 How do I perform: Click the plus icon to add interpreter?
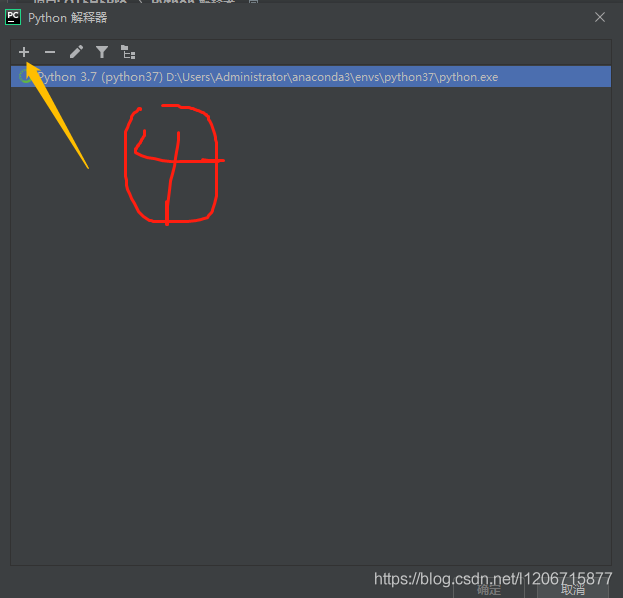(x=24, y=52)
